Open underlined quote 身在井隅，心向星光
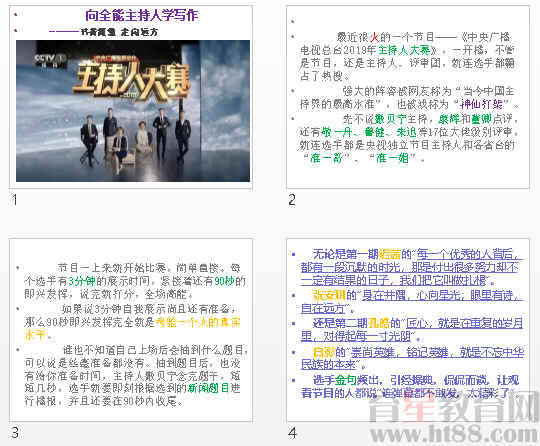The height and width of the screenshot is (446, 540). (412, 295)
